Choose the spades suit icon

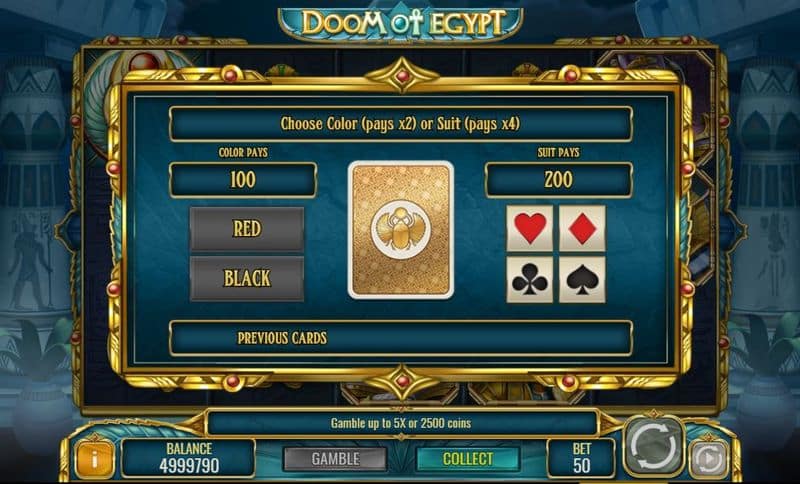582,279
